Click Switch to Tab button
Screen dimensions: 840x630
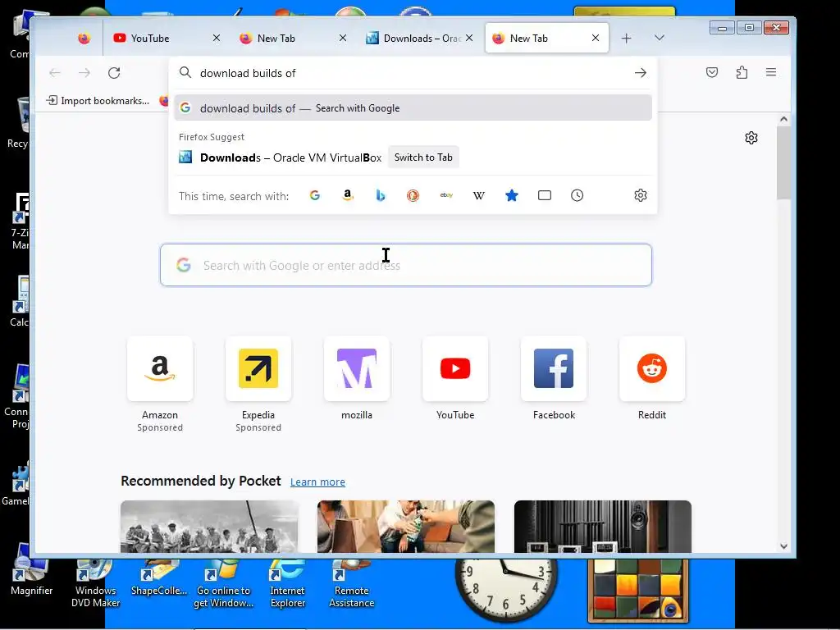click(423, 157)
